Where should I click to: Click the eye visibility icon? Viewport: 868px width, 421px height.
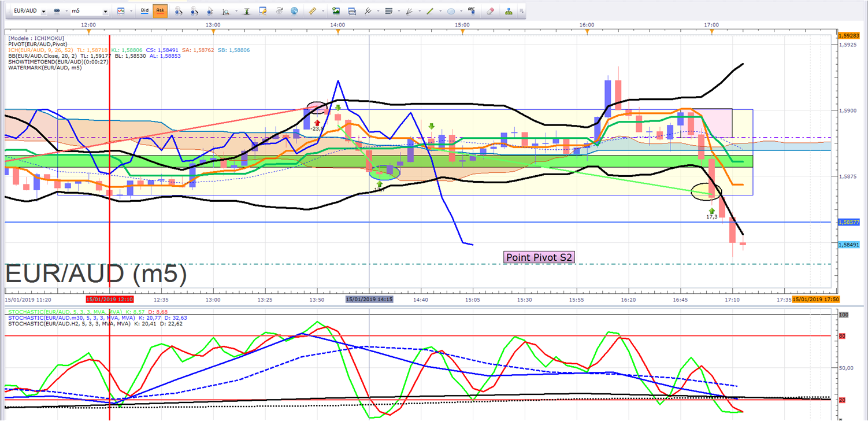(x=279, y=11)
